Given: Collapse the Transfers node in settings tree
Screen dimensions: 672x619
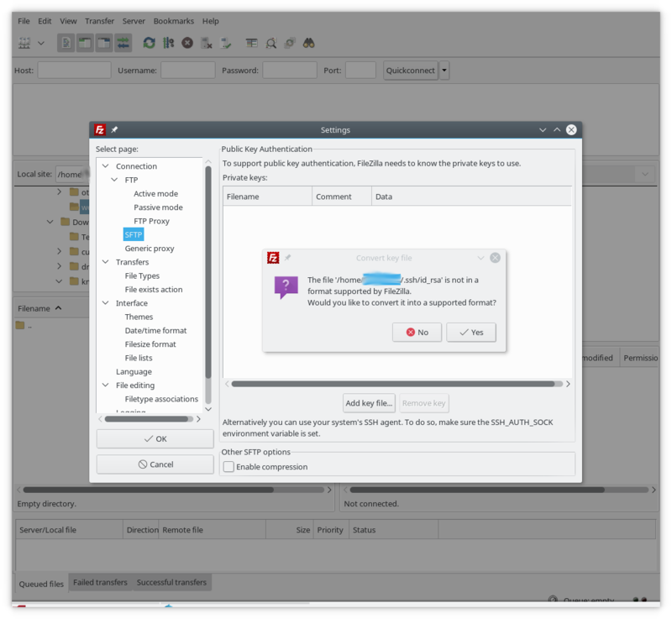Looking at the screenshot, I should pyautogui.click(x=106, y=262).
